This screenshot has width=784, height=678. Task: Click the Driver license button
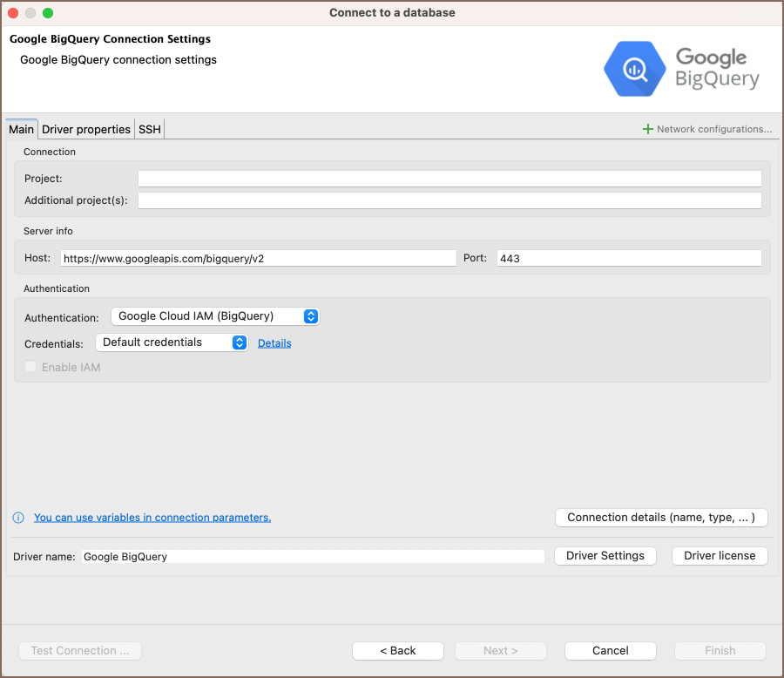720,556
